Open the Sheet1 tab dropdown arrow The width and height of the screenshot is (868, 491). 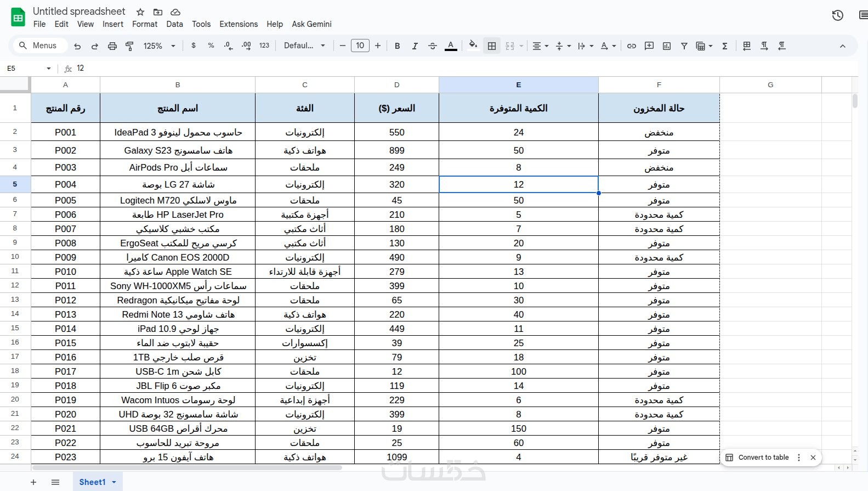point(114,482)
